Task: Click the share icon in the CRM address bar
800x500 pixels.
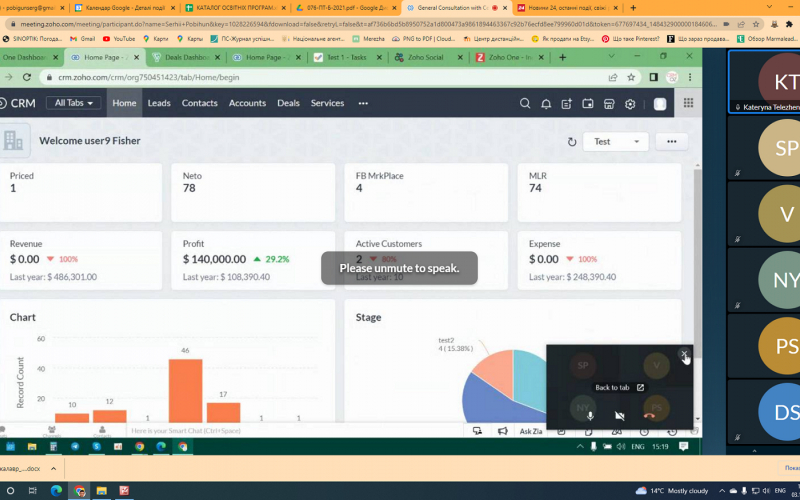Action: coord(613,77)
